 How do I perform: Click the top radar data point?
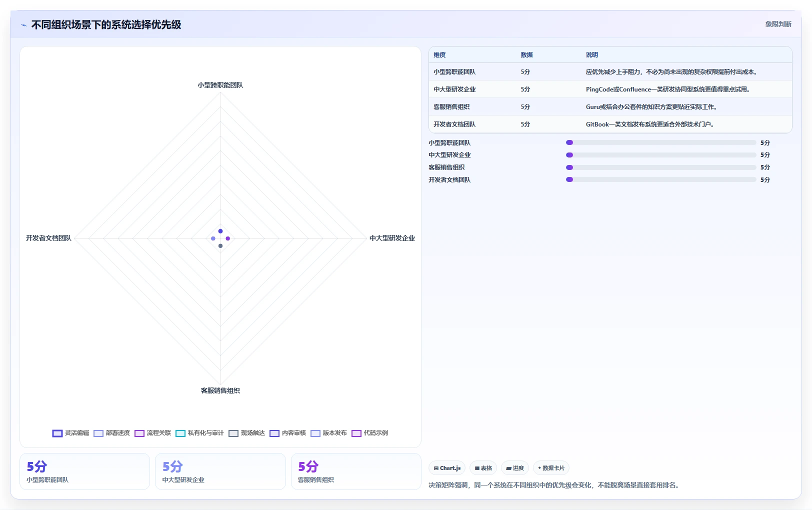(x=220, y=231)
